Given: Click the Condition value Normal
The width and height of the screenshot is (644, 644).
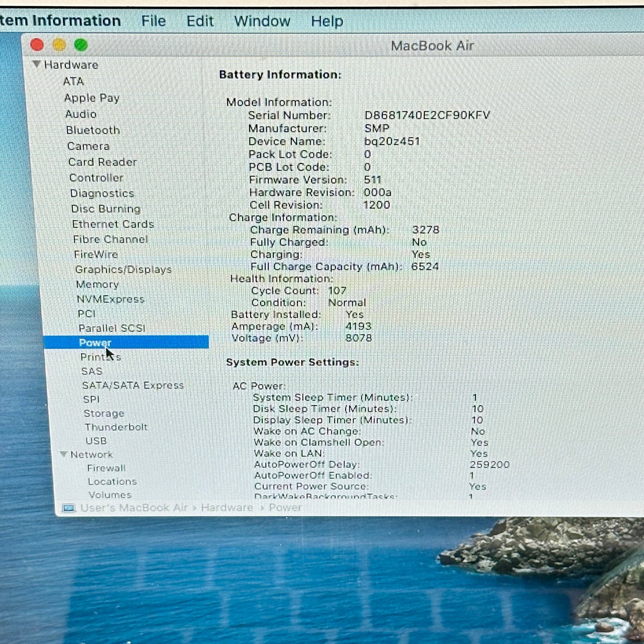Looking at the screenshot, I should [347, 303].
